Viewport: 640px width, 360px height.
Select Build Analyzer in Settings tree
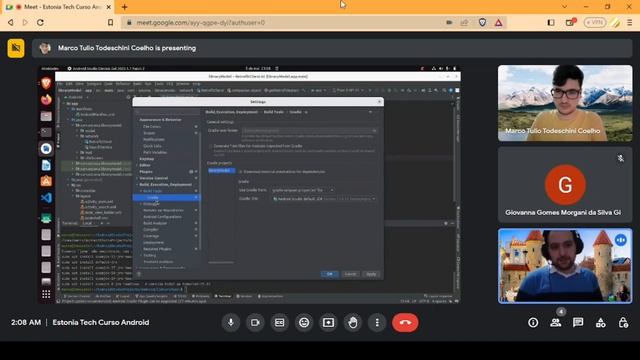155,223
